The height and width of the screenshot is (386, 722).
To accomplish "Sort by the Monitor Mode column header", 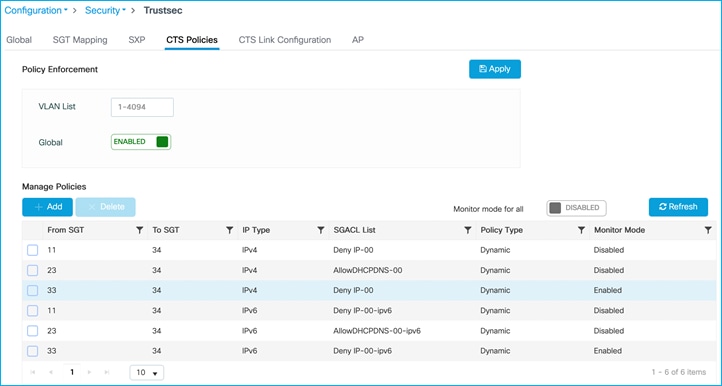I will [x=619, y=230].
